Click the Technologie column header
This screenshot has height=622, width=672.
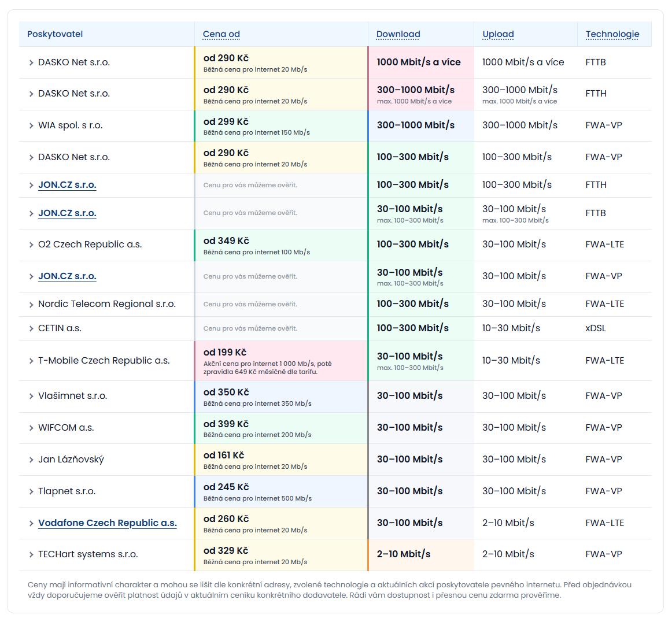pos(612,34)
